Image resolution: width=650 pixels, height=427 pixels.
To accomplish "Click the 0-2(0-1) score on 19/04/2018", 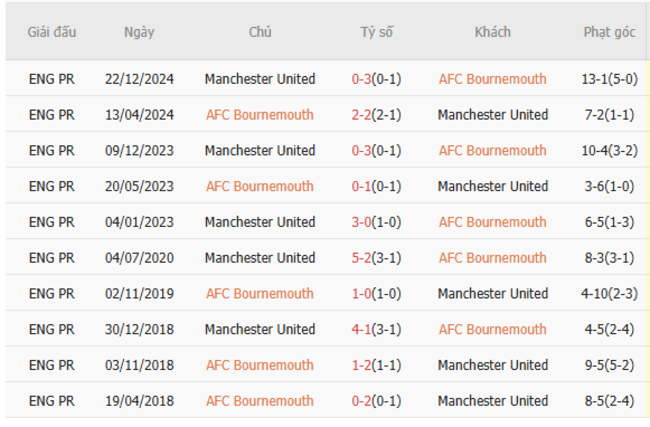I will click(377, 401).
